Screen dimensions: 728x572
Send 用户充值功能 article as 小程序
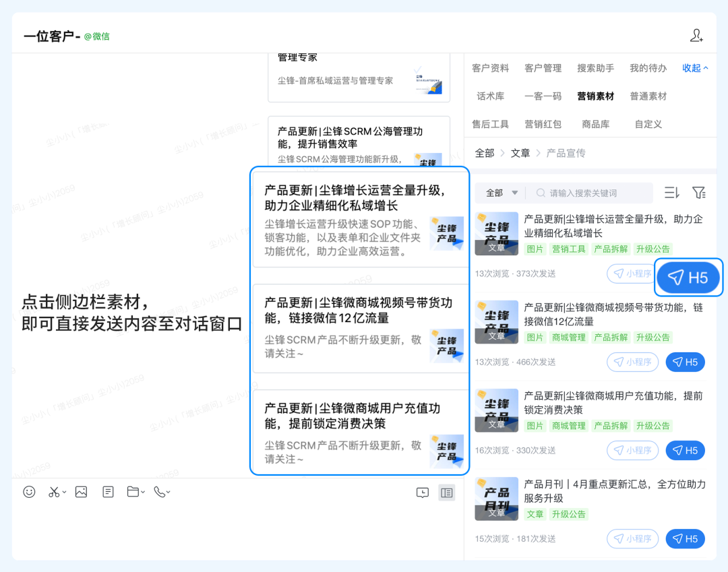tap(632, 451)
